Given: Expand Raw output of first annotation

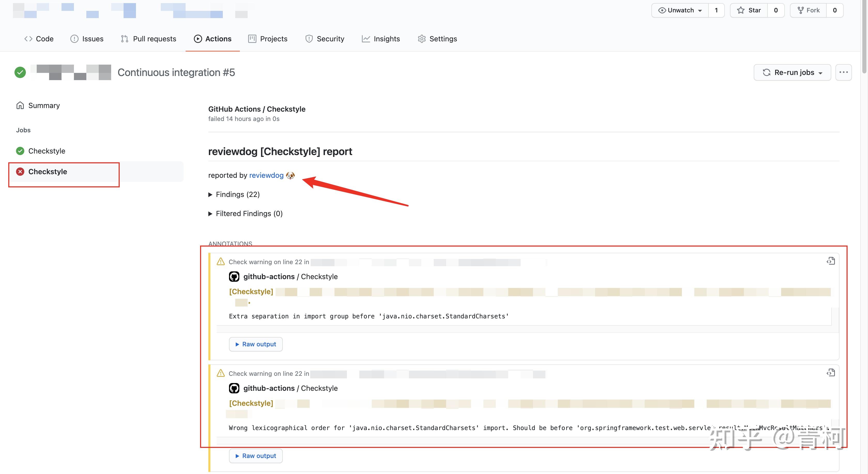Looking at the screenshot, I should coord(255,344).
